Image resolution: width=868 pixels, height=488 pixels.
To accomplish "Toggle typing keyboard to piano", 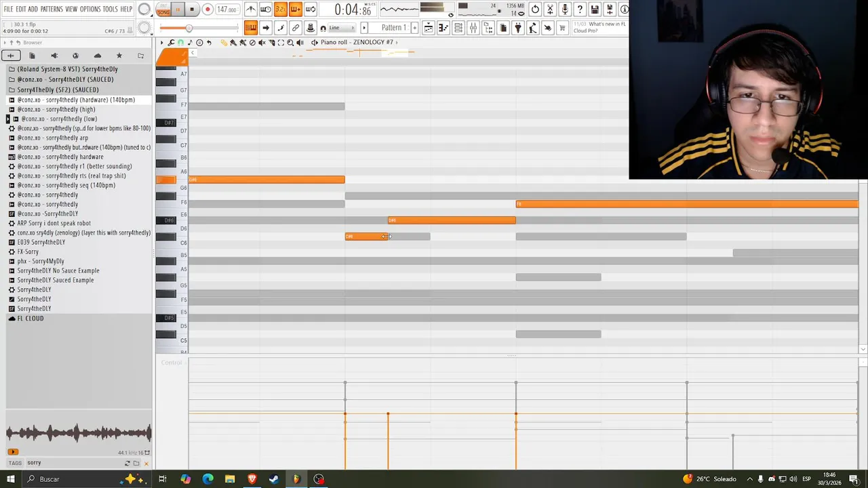I will tap(251, 28).
